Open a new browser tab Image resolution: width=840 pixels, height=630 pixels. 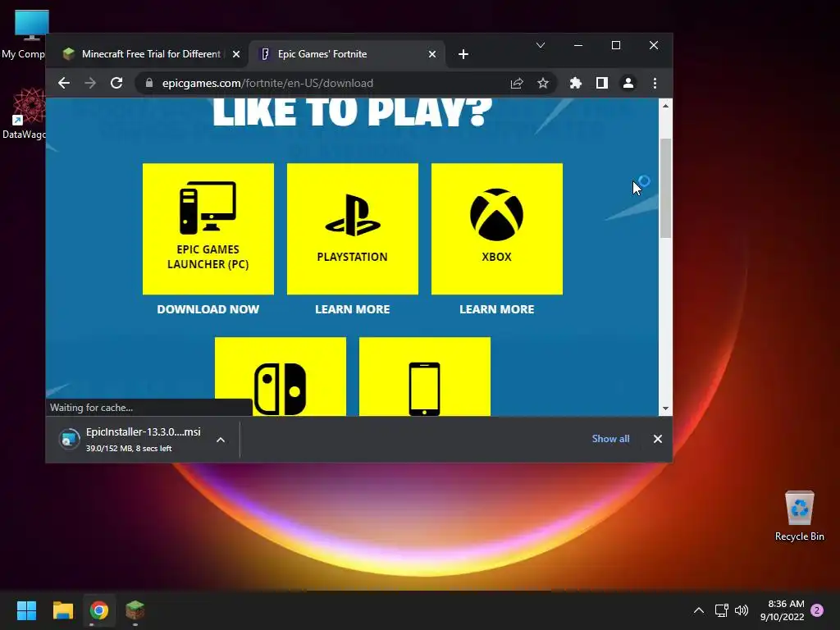pyautogui.click(x=463, y=54)
